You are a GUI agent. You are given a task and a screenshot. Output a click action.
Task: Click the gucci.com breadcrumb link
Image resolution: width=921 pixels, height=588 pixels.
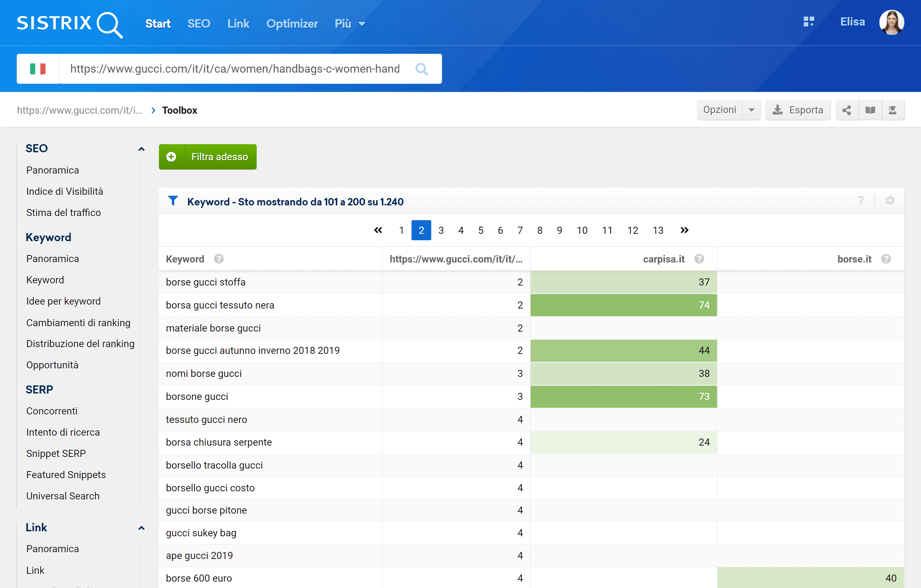80,110
